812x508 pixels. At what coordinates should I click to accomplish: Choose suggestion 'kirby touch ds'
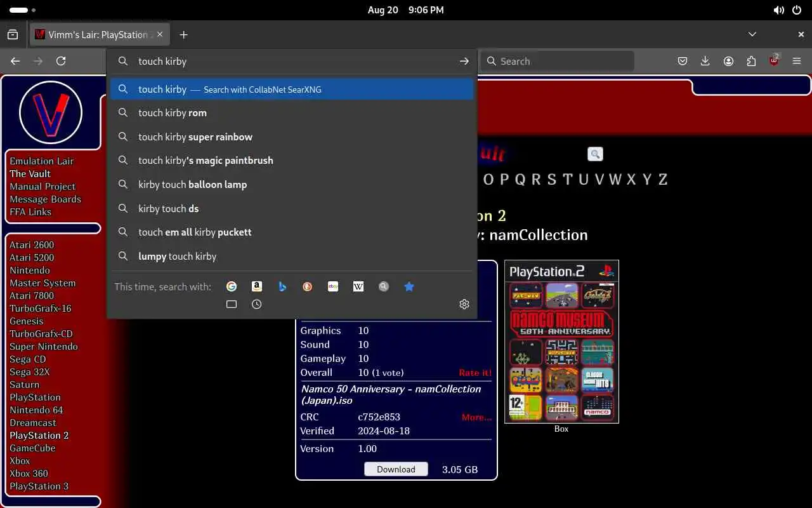click(292, 208)
